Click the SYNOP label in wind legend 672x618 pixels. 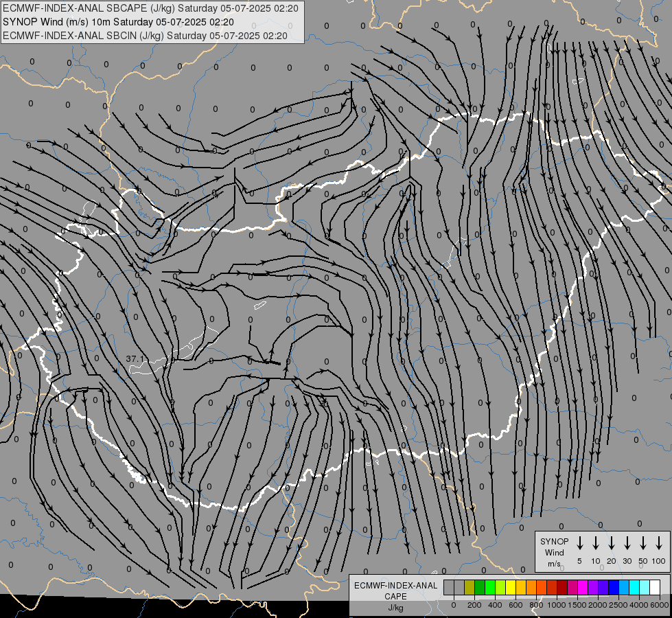click(554, 541)
